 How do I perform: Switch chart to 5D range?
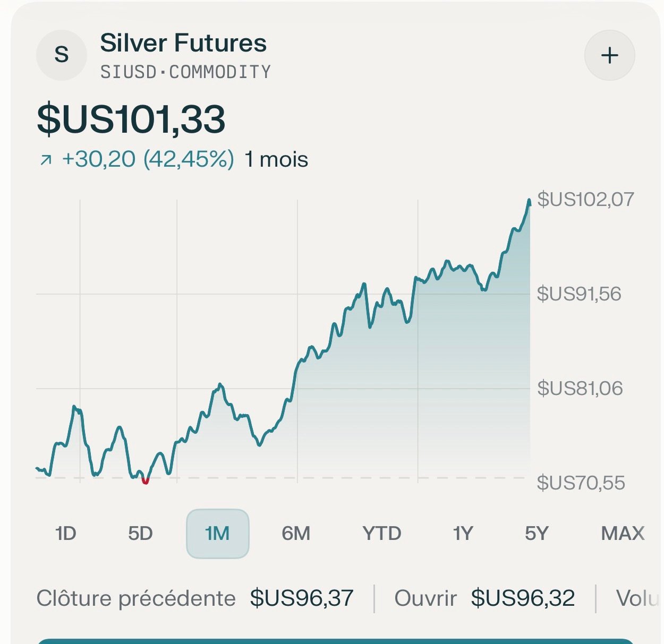140,533
